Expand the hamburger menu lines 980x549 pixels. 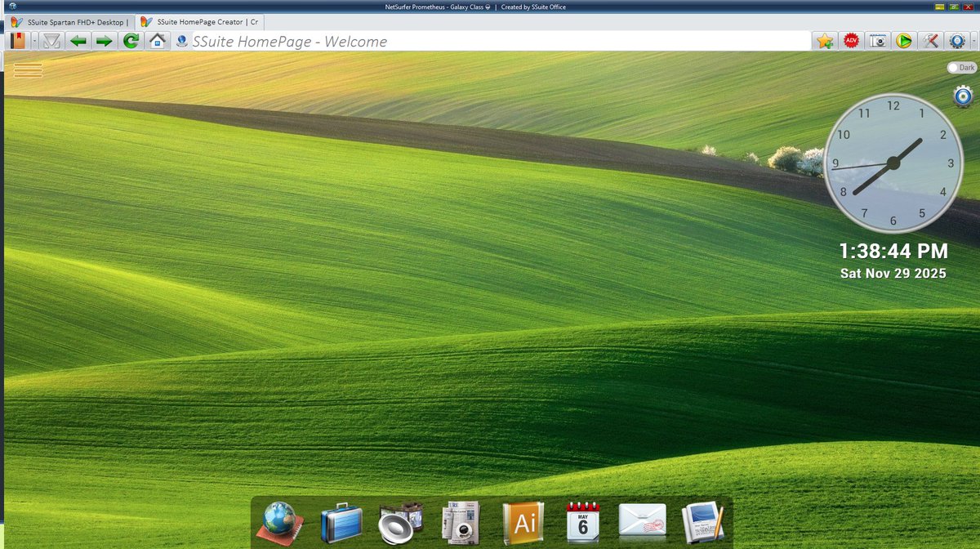[28, 70]
